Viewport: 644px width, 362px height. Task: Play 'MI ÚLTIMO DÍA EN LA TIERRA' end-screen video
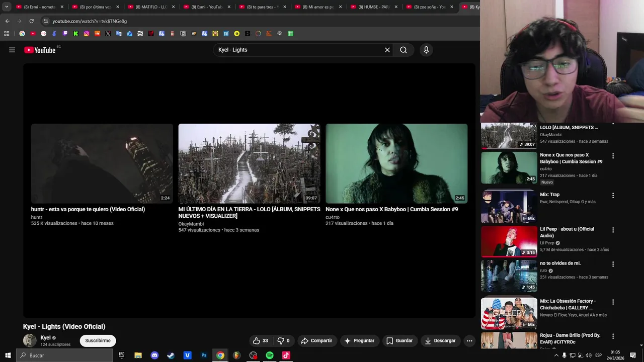(249, 163)
